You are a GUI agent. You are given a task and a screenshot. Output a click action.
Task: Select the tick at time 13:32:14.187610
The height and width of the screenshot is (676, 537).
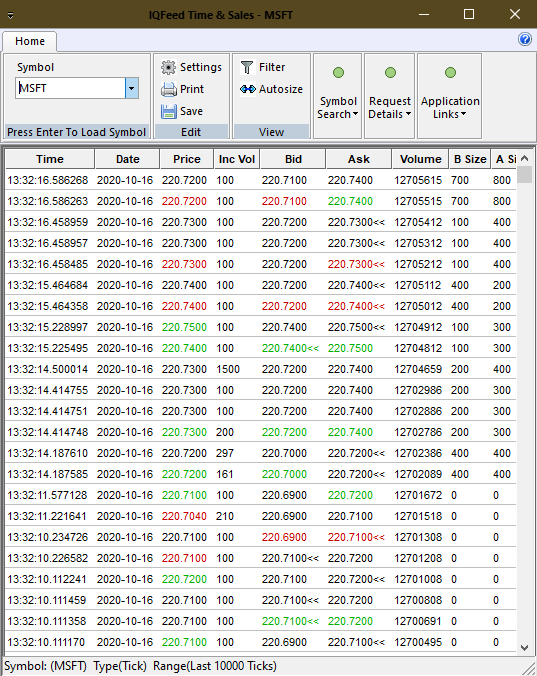pyautogui.click(x=261, y=454)
